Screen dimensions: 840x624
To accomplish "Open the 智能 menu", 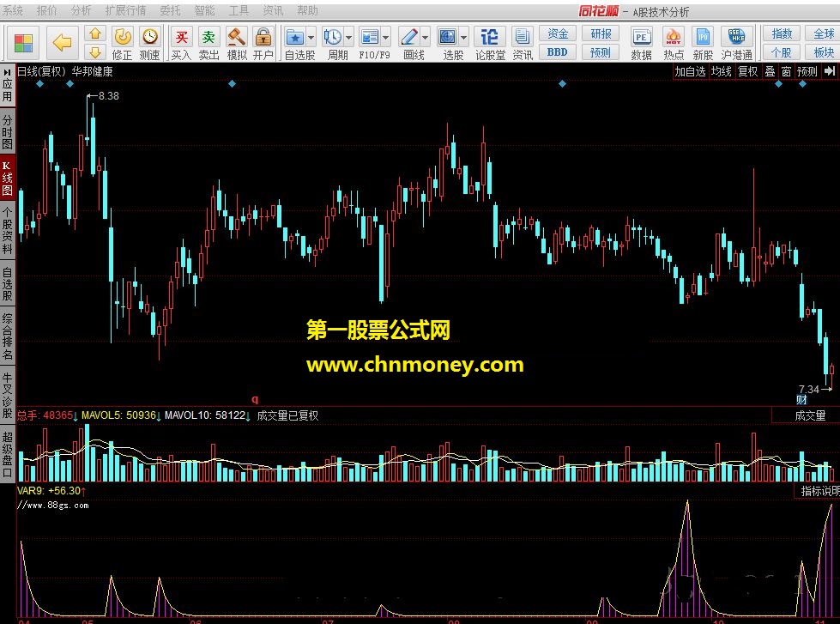I will click(204, 10).
